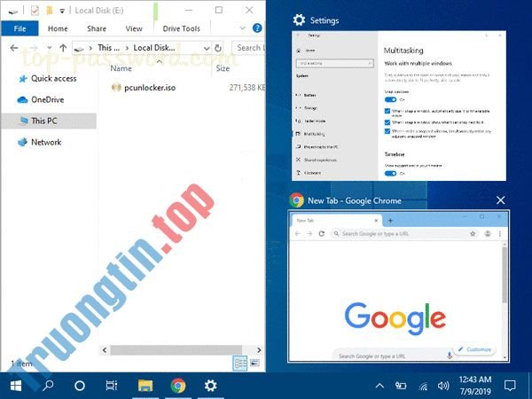Open the network Wi-Fi tray icon
532x399 pixels.
[x=423, y=386]
